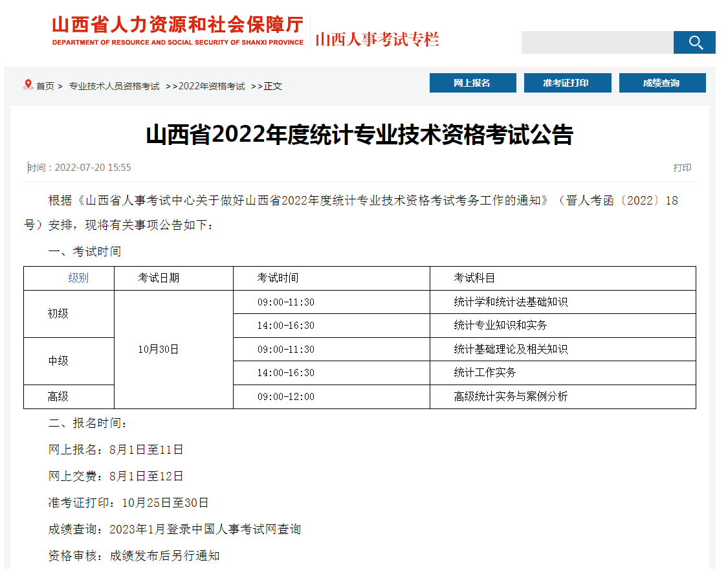Open the 网上报名 button
The width and height of the screenshot is (728, 569).
(472, 83)
